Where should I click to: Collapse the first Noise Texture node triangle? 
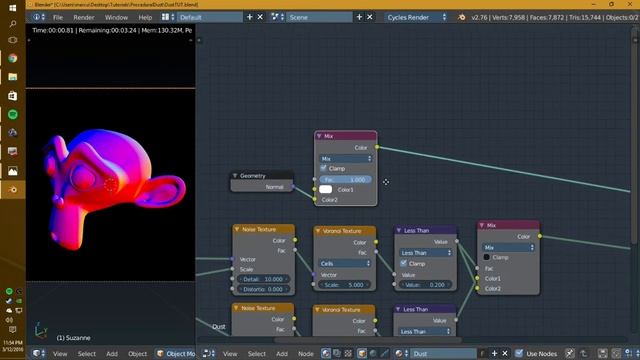pyautogui.click(x=237, y=229)
